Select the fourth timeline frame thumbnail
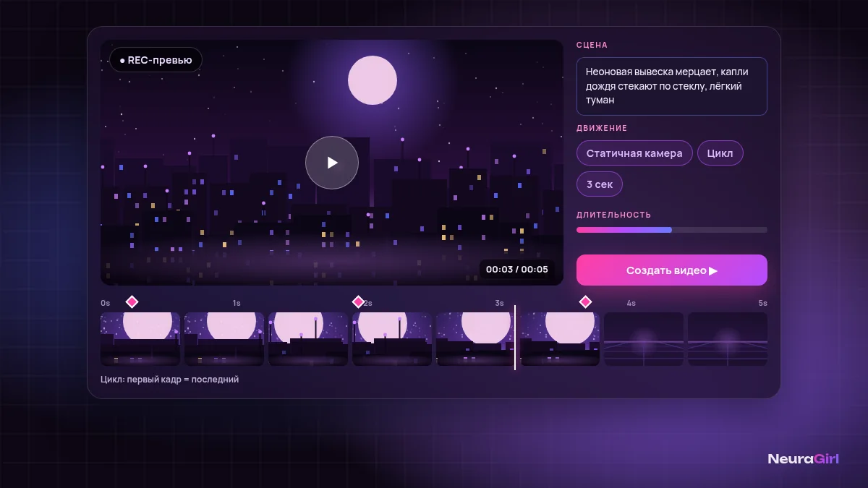This screenshot has height=488, width=868. click(x=392, y=339)
